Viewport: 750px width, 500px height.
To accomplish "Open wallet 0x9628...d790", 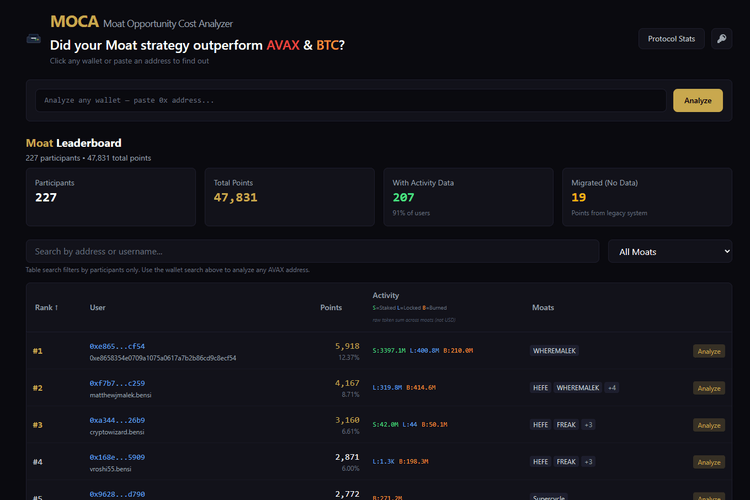I will pyautogui.click(x=117, y=494).
